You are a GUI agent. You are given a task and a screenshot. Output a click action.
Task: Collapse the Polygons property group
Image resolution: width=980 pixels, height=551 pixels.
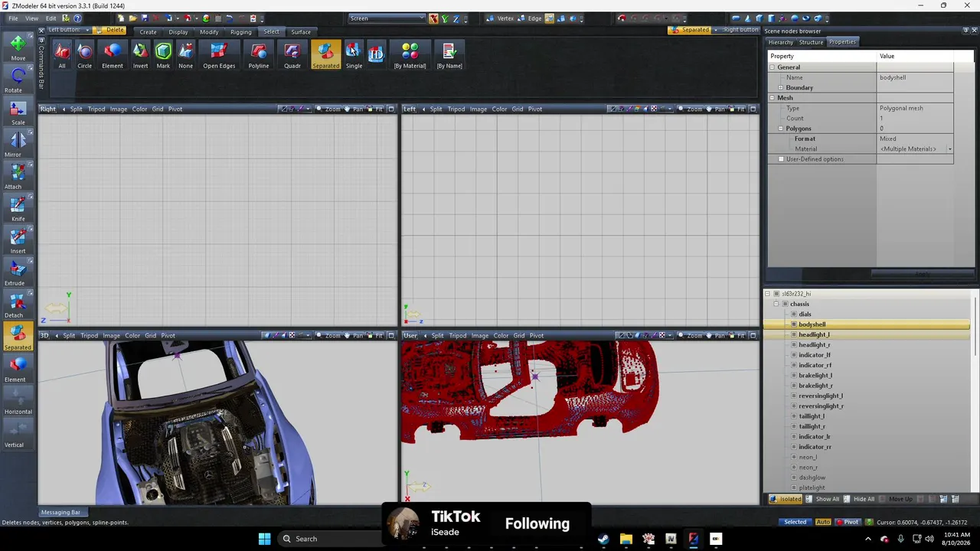click(781, 129)
